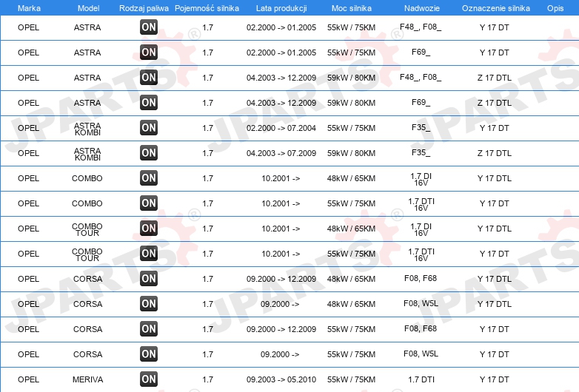
Task: Click ON fuel icon in ASTRA KOMBI 55kW row
Action: point(149,128)
